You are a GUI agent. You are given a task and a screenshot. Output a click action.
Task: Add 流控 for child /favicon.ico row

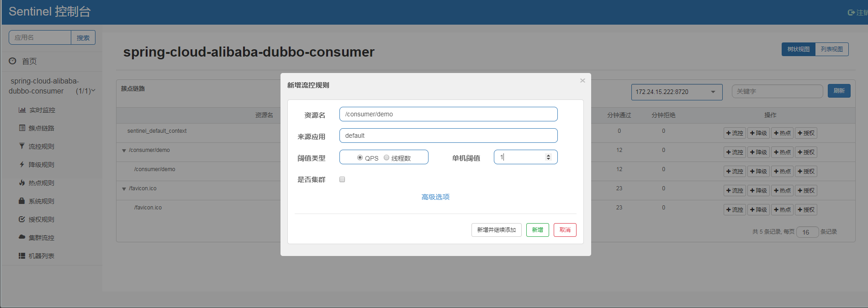[735, 210]
